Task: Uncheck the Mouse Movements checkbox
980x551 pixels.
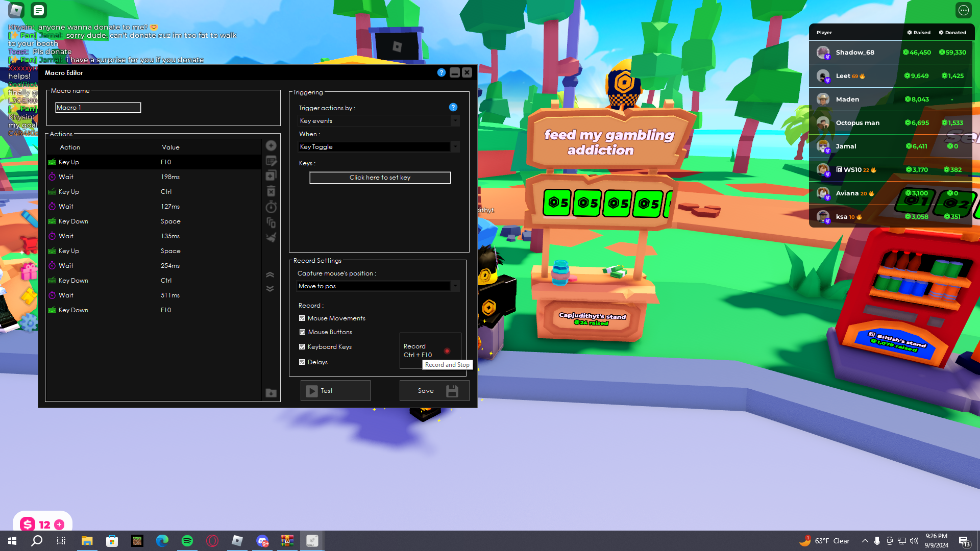Action: tap(302, 318)
